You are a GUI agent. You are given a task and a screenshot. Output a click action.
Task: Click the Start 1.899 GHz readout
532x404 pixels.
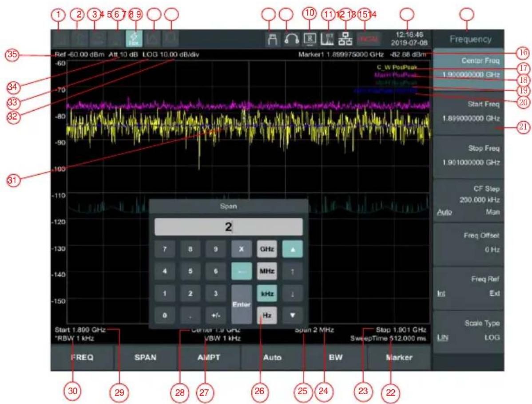click(x=80, y=330)
